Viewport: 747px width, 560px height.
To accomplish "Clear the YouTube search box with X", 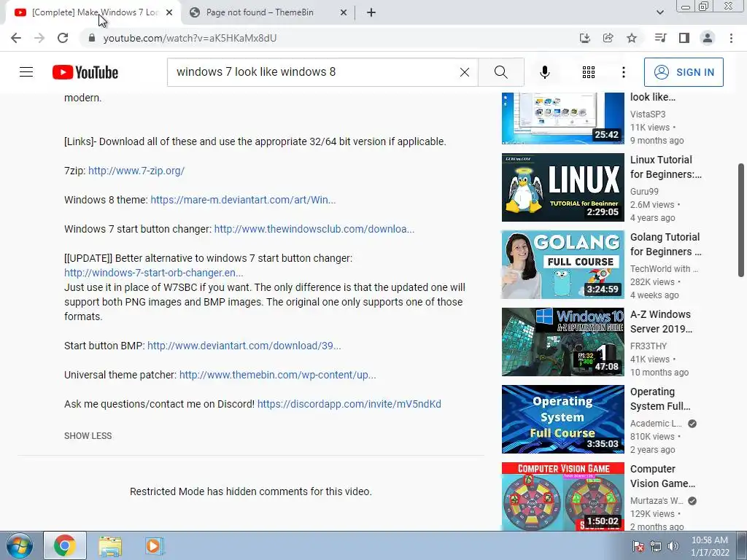I will click(465, 72).
